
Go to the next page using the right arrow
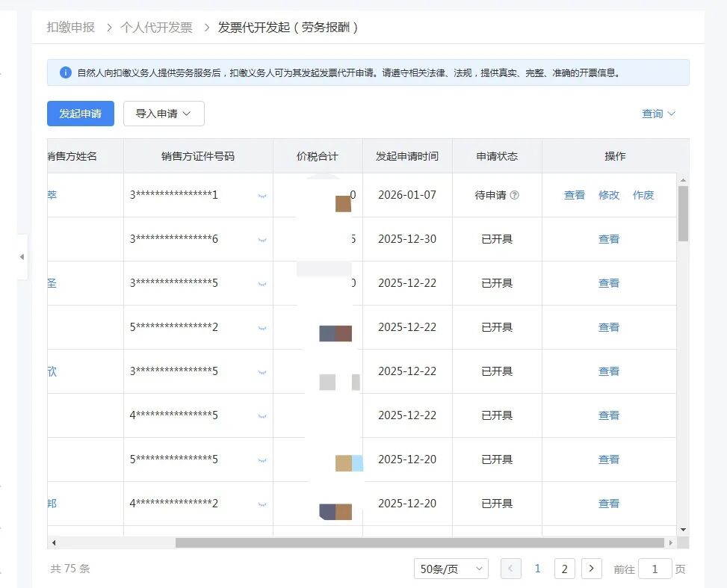coord(591,569)
